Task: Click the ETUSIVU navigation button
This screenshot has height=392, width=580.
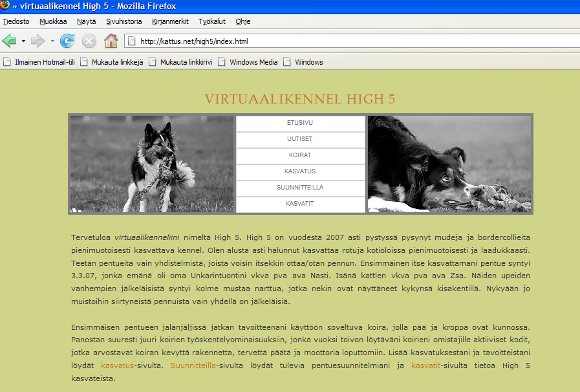Action: click(300, 123)
